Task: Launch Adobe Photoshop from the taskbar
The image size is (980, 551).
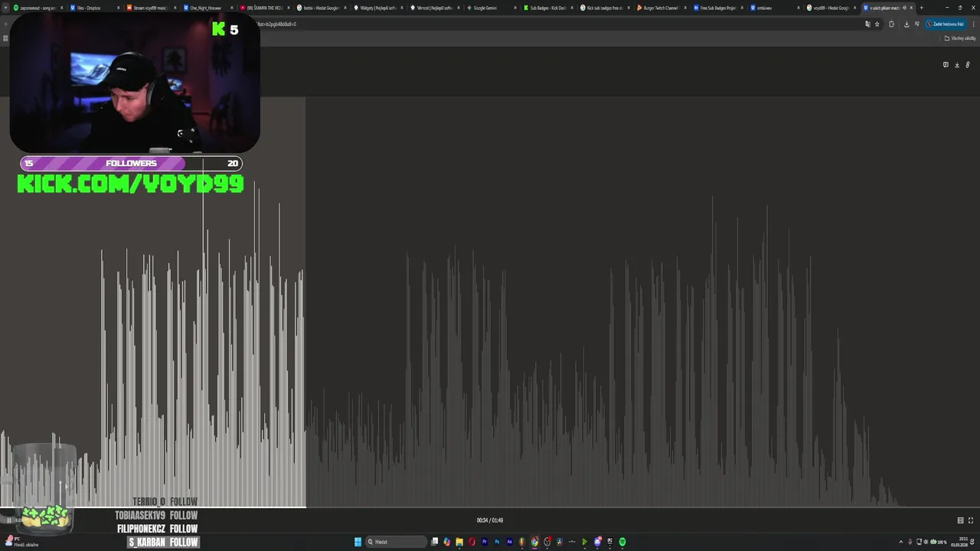Action: point(497,542)
